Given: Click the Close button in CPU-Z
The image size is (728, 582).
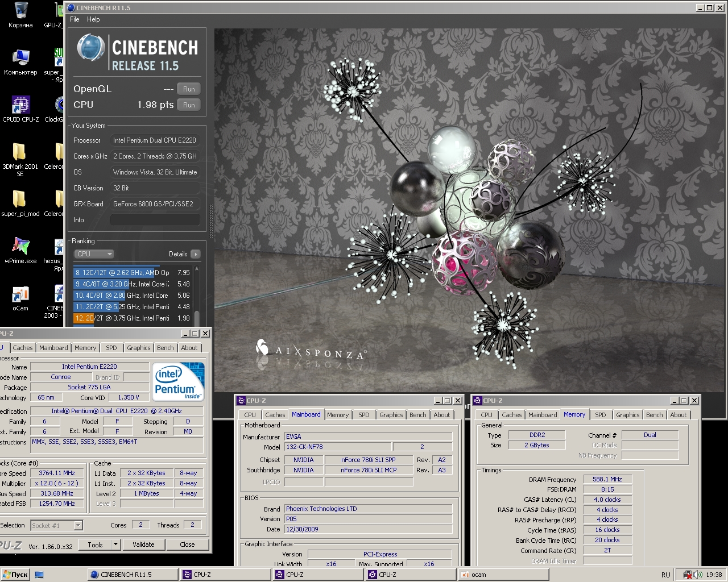Looking at the screenshot, I should click(187, 544).
